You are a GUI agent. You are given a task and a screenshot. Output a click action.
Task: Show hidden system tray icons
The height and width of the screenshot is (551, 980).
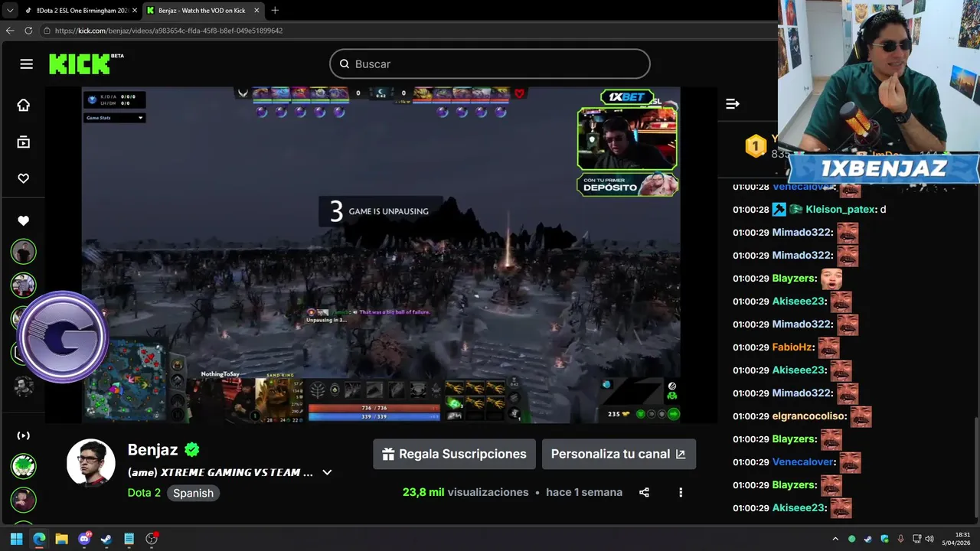835,539
